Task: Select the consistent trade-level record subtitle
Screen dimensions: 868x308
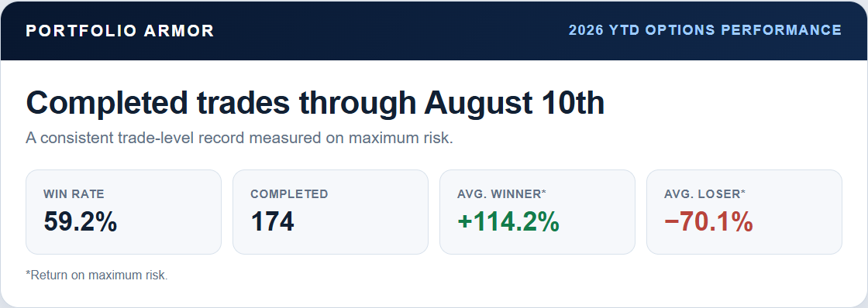Action: coord(239,138)
